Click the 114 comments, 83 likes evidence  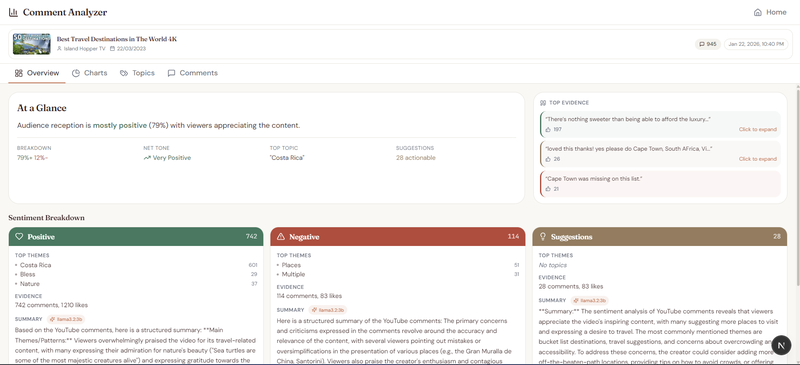309,296
